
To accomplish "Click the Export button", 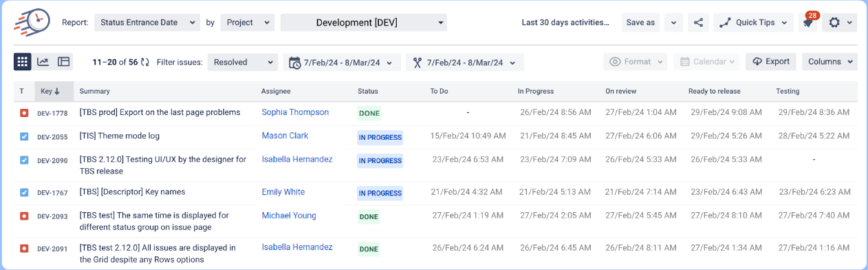I will pos(770,62).
